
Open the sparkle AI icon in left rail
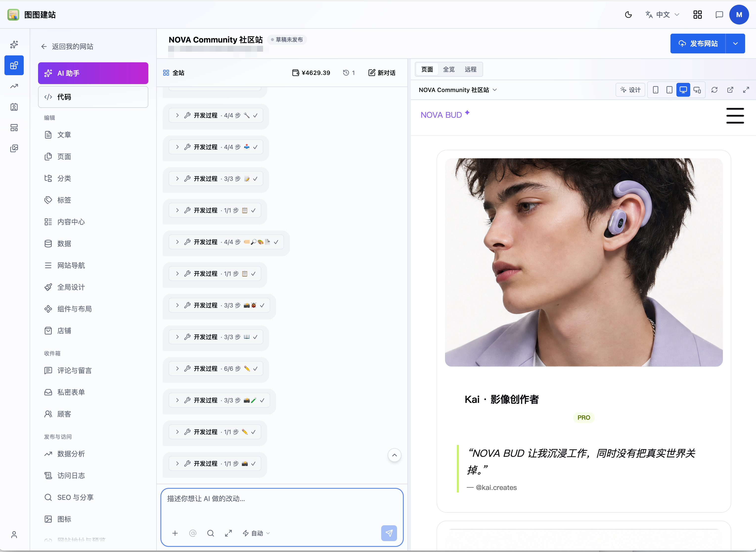coord(14,45)
